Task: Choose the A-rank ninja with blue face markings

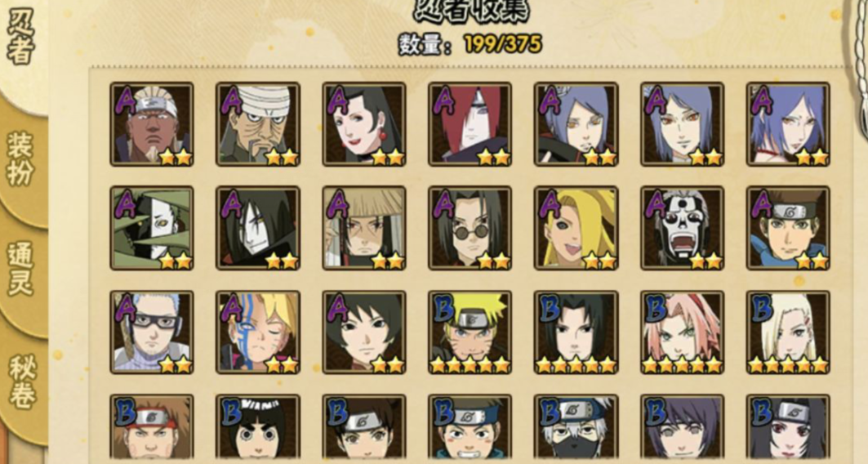Action: pos(258,332)
